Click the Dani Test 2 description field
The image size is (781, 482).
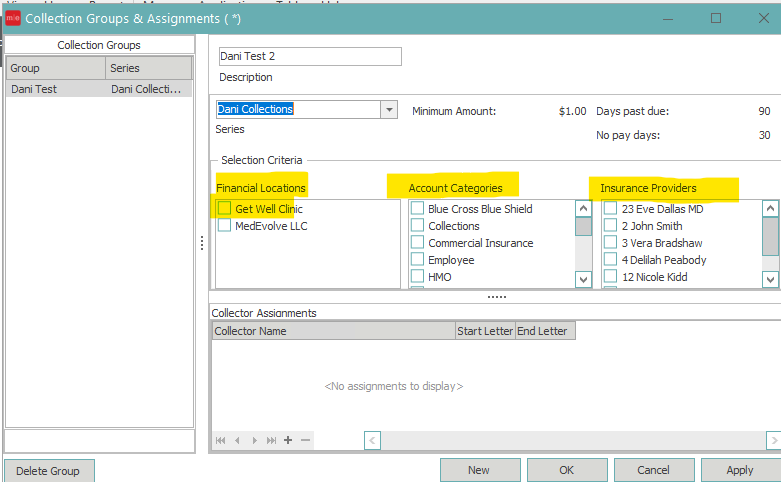point(309,56)
